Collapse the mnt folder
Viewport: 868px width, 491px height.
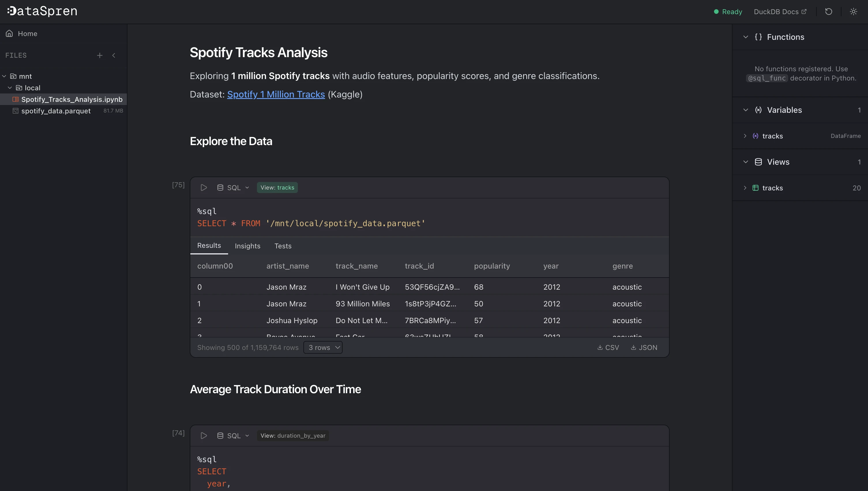pos(4,76)
